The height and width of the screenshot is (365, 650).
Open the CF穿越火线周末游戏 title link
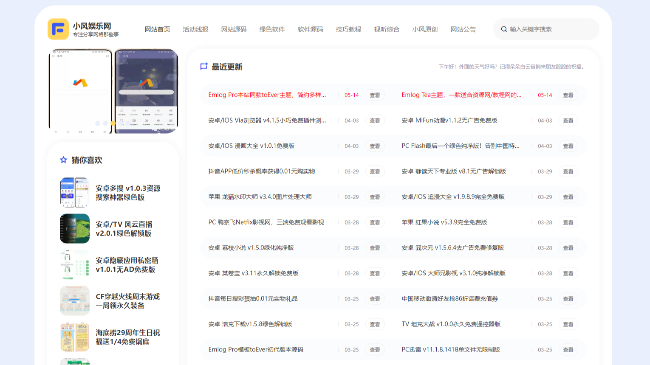[128, 301]
